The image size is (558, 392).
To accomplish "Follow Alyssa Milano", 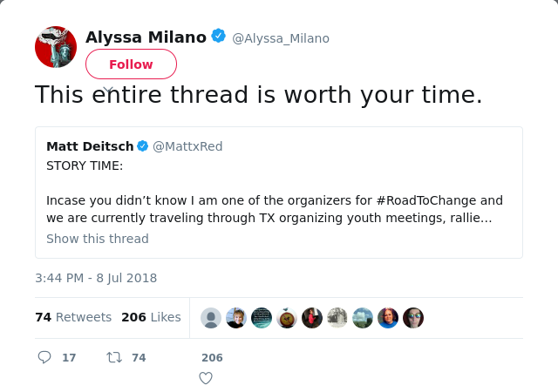I will [x=131, y=64].
